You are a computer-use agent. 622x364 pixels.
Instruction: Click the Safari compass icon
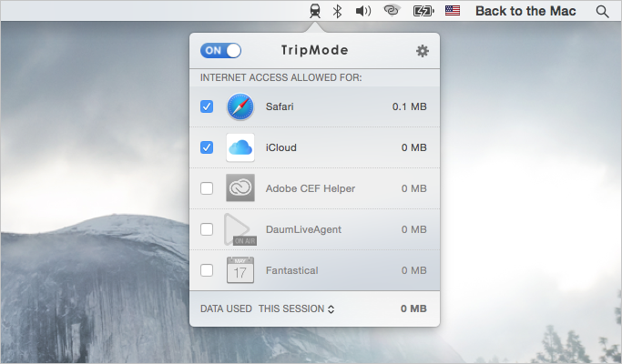coord(240,106)
